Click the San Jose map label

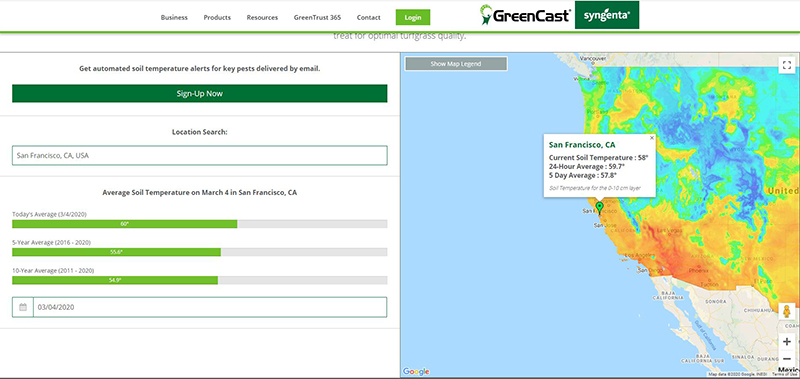tap(606, 224)
